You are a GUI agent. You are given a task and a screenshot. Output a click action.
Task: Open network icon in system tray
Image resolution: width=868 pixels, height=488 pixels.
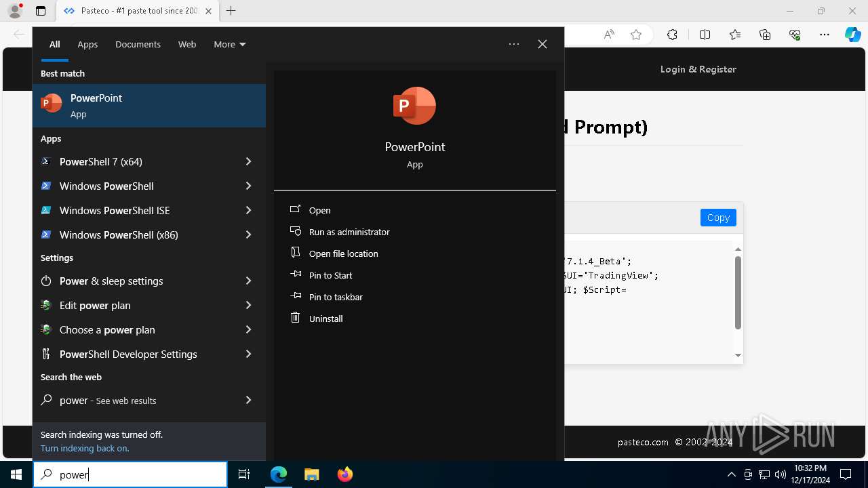coord(764,474)
